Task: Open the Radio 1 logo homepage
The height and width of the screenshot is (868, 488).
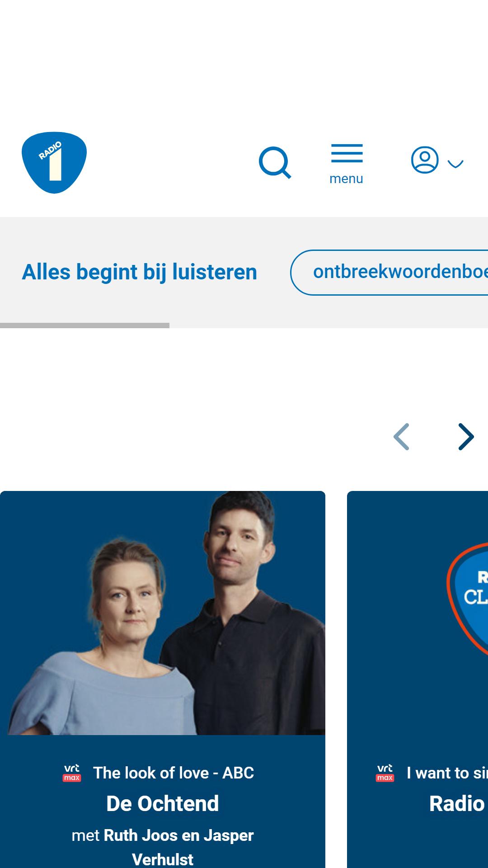Action: pyautogui.click(x=54, y=163)
